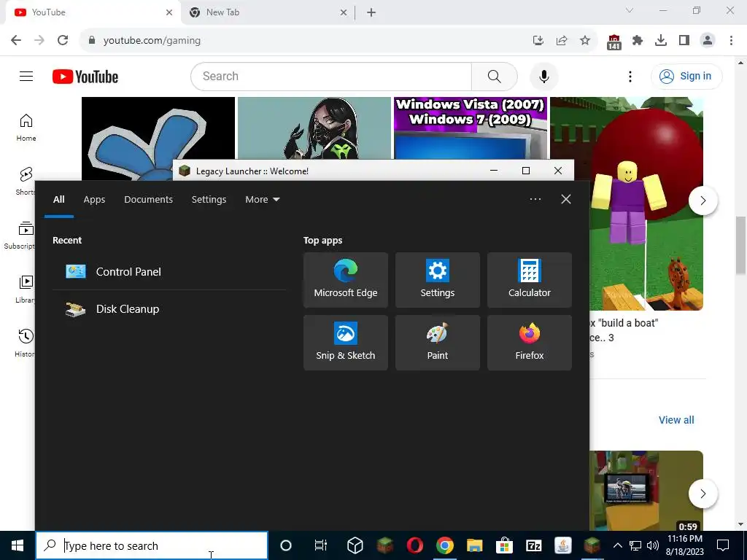The image size is (747, 560).
Task: Click the Windows Start button
Action: 18,545
